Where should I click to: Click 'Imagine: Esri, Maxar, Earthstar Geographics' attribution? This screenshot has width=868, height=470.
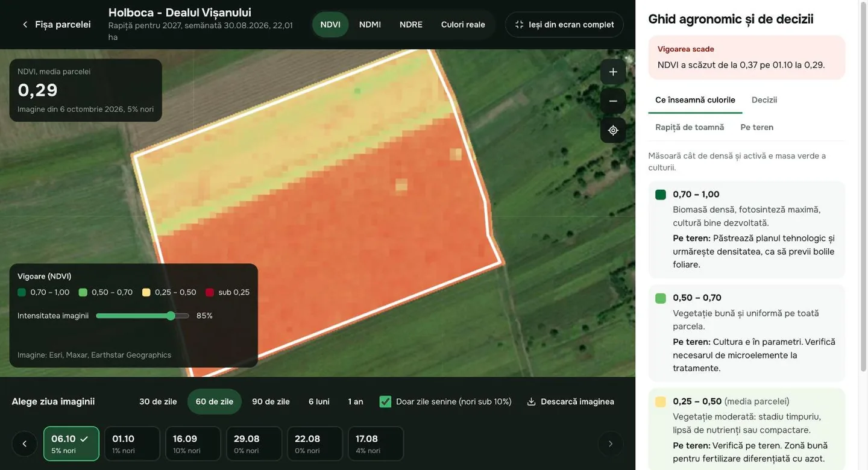[x=94, y=355]
